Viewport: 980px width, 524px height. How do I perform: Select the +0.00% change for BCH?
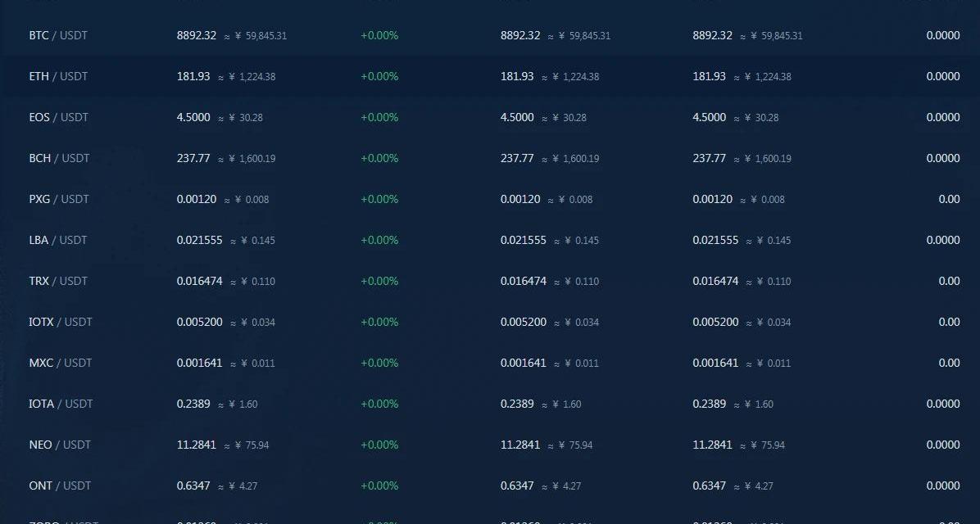pyautogui.click(x=379, y=159)
